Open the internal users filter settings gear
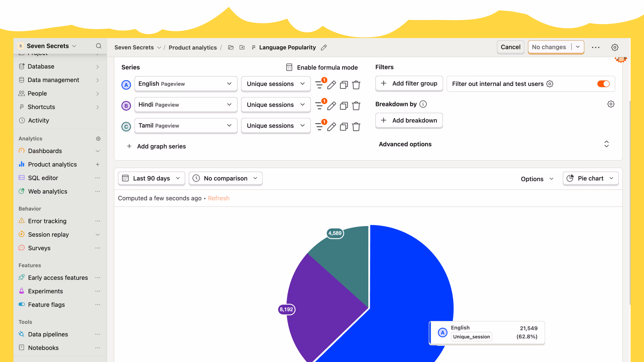This screenshot has height=362, width=644. pos(550,84)
